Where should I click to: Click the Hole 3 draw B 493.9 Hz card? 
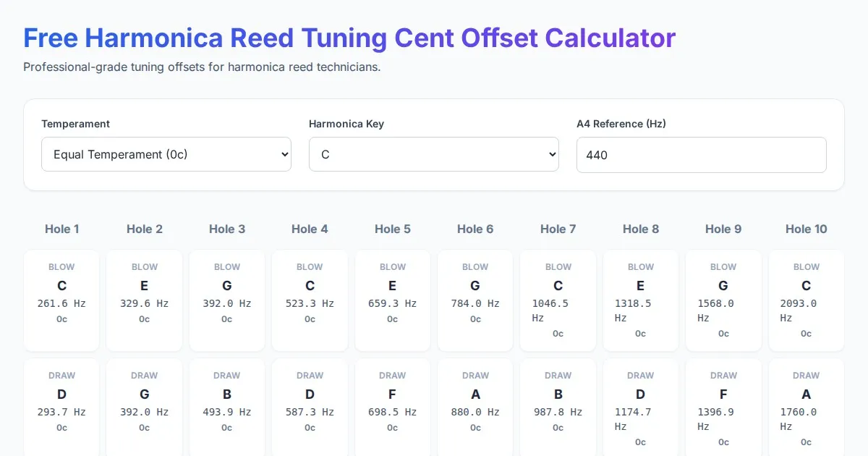[227, 408]
